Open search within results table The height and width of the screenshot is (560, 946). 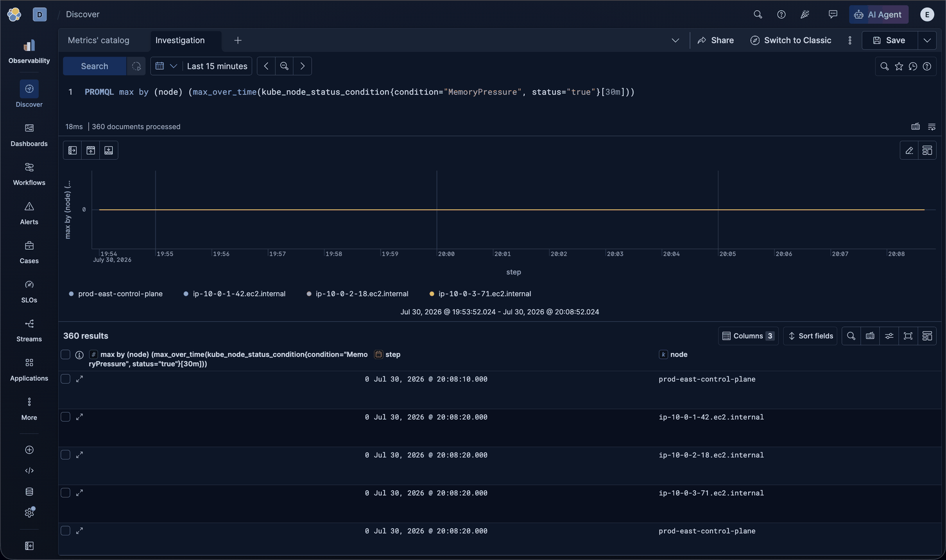851,336
